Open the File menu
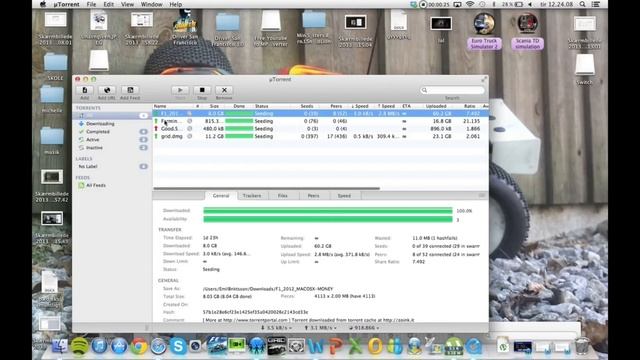 pos(91,4)
